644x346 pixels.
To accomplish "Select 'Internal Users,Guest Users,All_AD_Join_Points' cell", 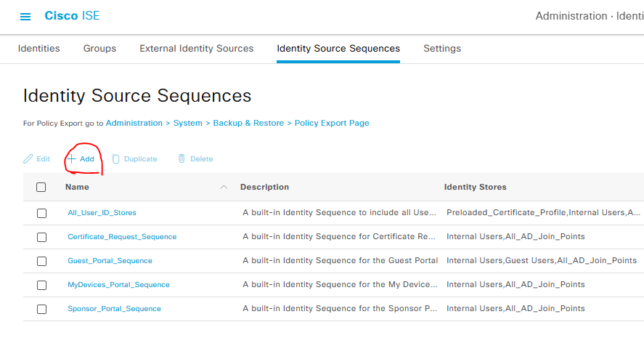I will (x=542, y=260).
